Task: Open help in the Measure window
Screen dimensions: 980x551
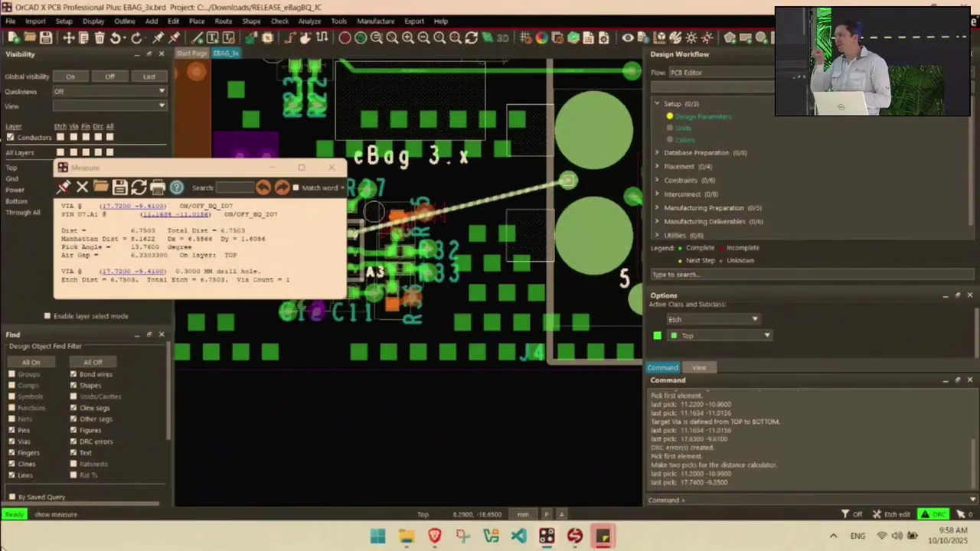Action: pyautogui.click(x=177, y=187)
